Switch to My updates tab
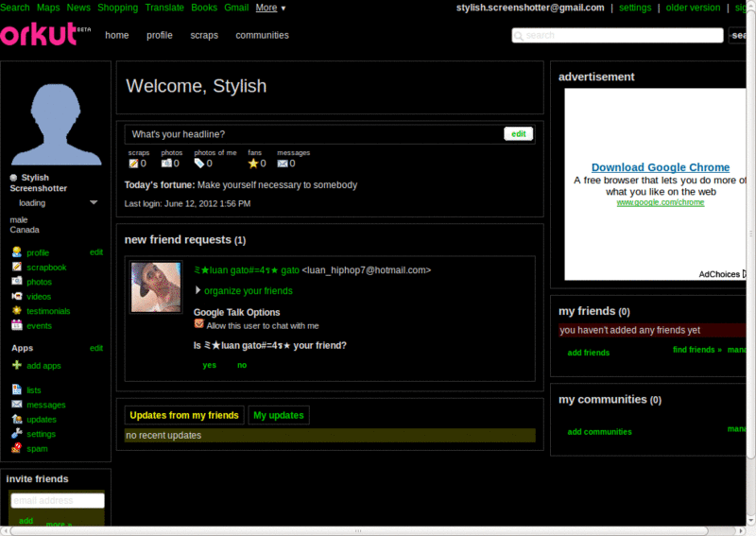Screen dimensions: 756x536 click(x=279, y=415)
